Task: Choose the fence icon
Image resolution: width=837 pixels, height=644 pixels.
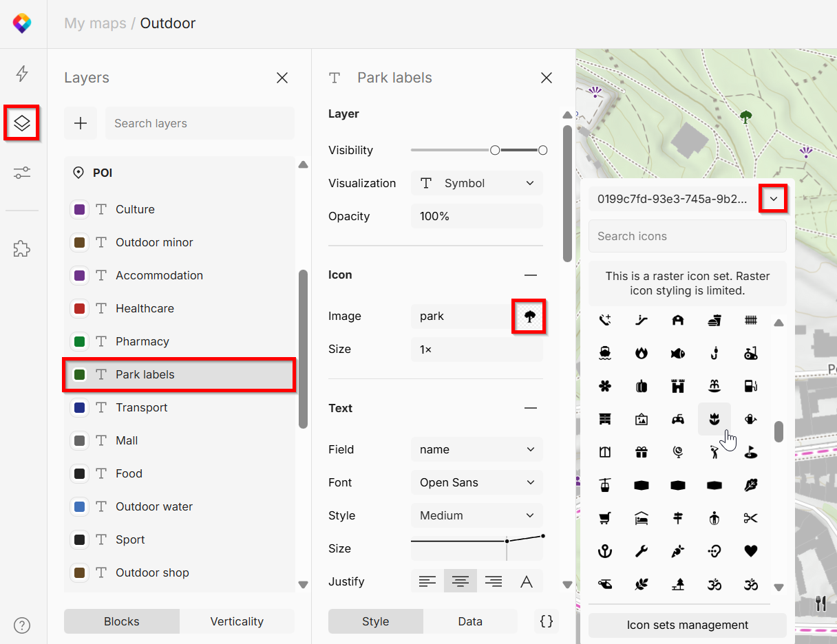Action: tap(751, 320)
